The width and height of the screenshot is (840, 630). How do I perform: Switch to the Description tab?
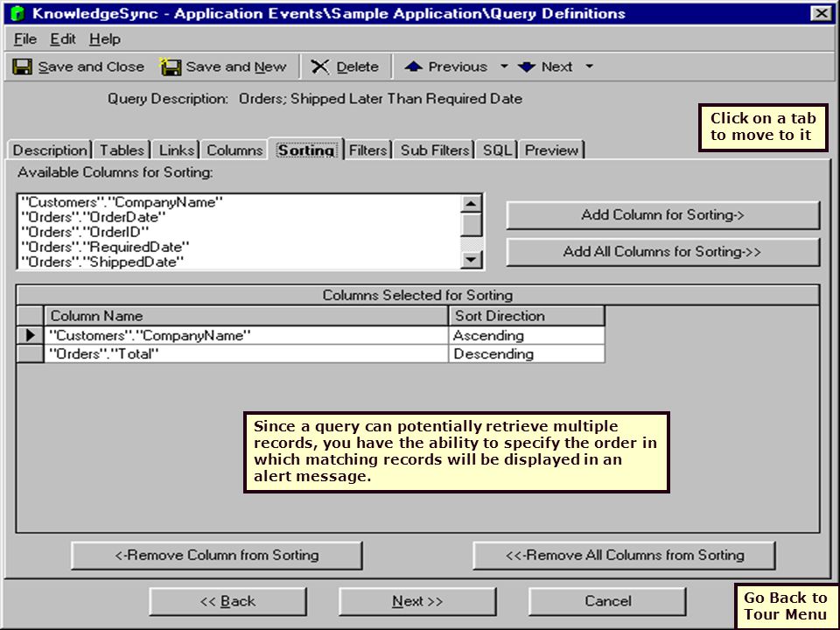50,150
